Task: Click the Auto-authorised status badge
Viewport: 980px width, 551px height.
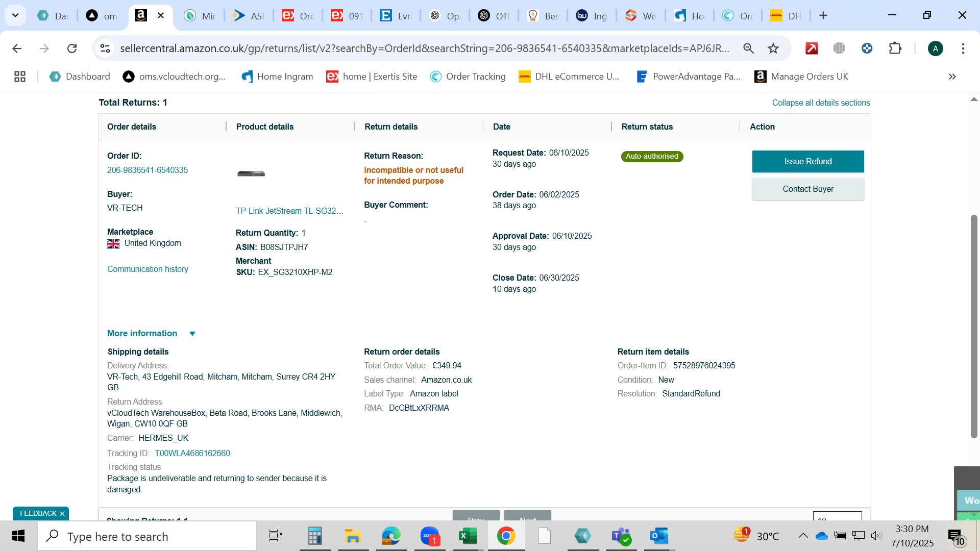Action: tap(652, 157)
